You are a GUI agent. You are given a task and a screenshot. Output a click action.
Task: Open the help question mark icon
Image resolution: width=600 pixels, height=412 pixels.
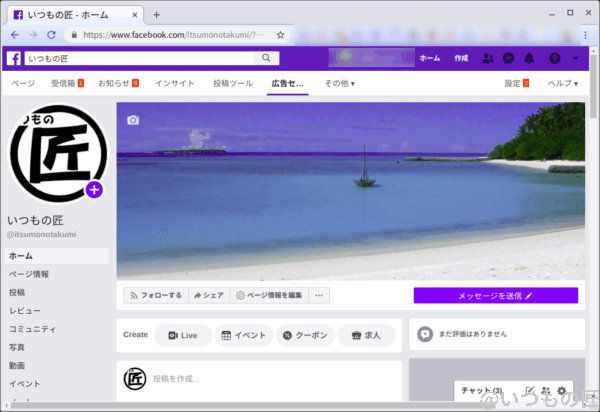click(x=554, y=58)
